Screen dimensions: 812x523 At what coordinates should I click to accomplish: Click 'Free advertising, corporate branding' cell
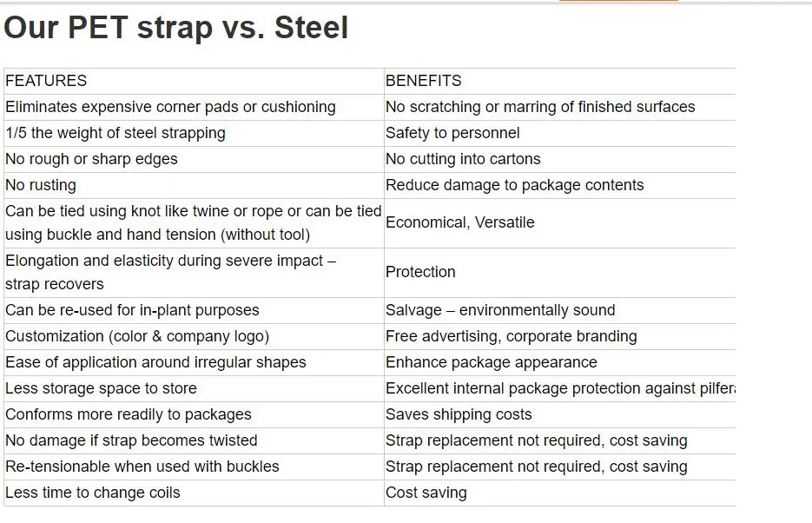pos(560,336)
